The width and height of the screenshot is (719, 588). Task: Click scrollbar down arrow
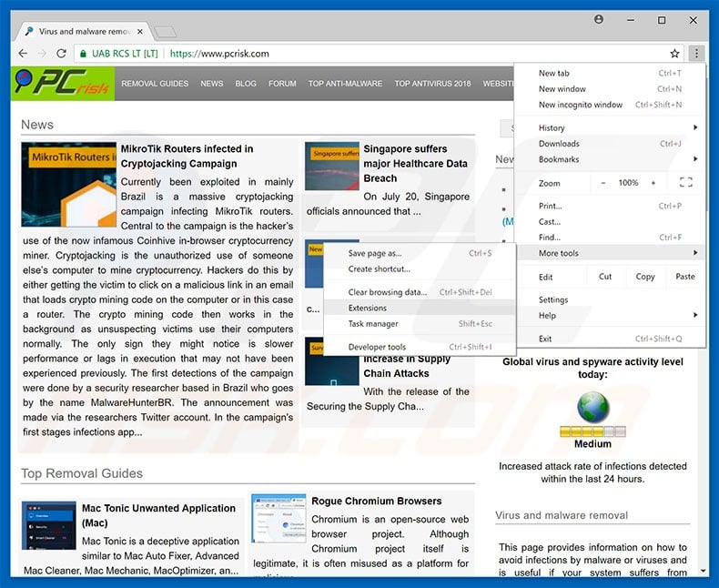pos(703,571)
